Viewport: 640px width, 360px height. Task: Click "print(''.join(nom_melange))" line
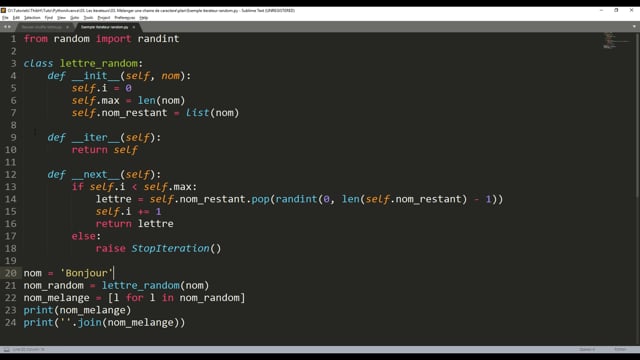pyautogui.click(x=104, y=322)
